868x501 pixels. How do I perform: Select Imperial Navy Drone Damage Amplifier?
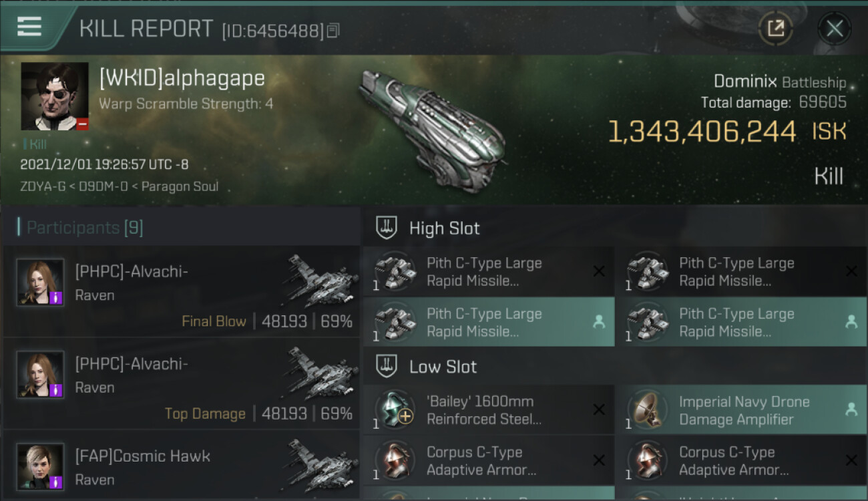[x=741, y=410]
